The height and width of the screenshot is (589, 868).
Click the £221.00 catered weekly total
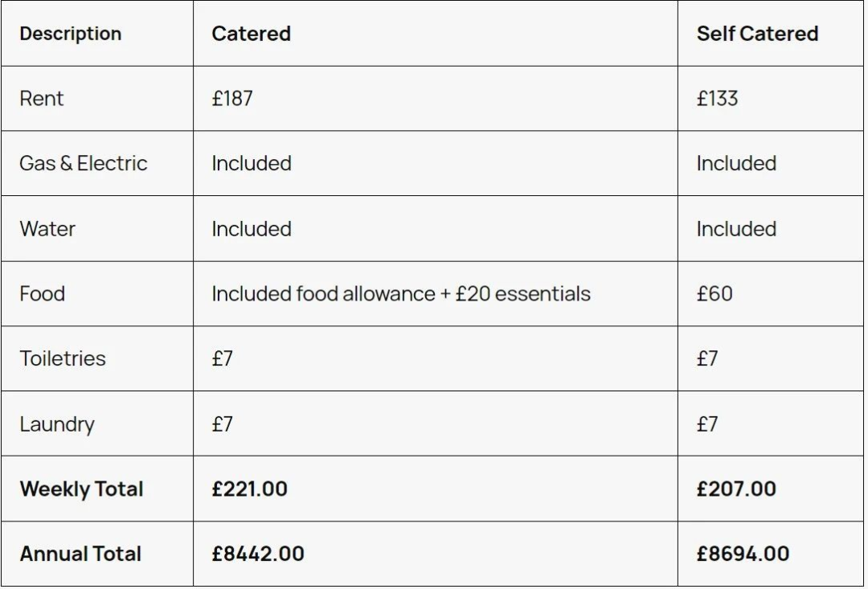(x=249, y=489)
